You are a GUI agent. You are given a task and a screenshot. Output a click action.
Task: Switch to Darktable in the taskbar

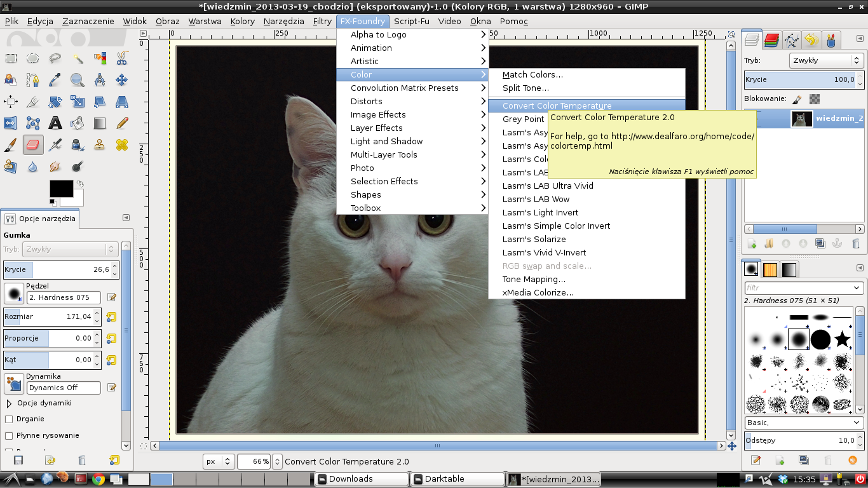click(458, 479)
